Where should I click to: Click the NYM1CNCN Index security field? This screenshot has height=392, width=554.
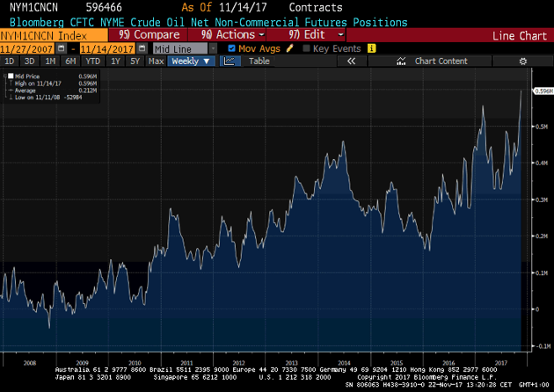54,35
